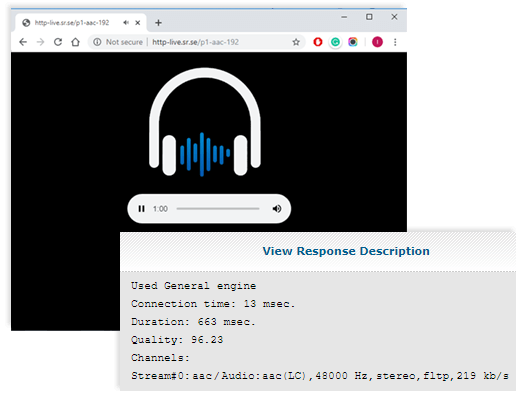525x400 pixels.
Task: Open the Grammarly extension icon
Action: coord(335,42)
